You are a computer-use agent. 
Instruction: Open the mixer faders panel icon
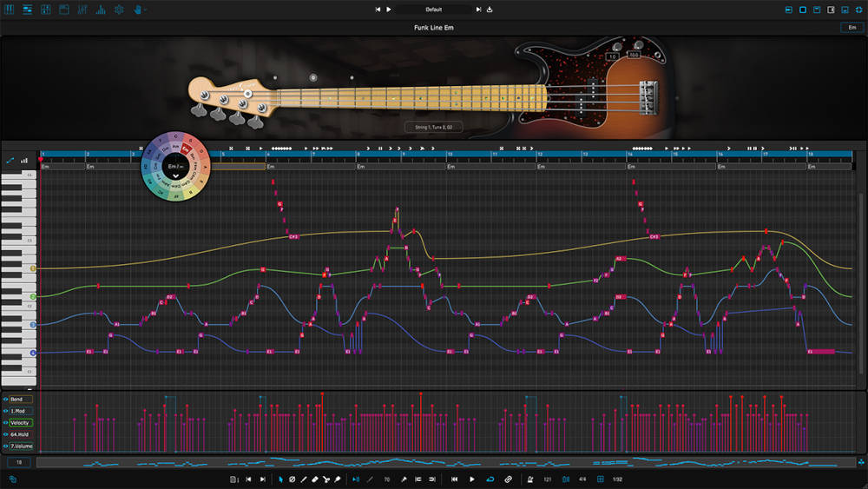pyautogui.click(x=46, y=10)
